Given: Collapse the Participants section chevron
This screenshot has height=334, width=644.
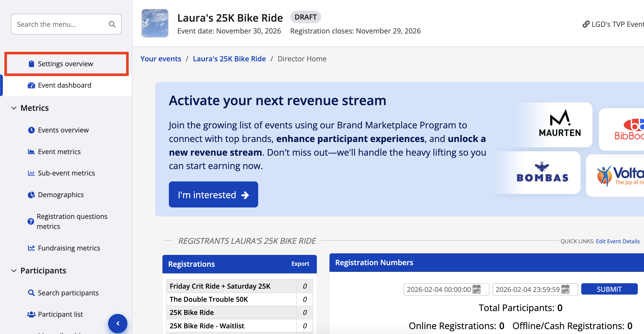Looking at the screenshot, I should click(14, 271).
